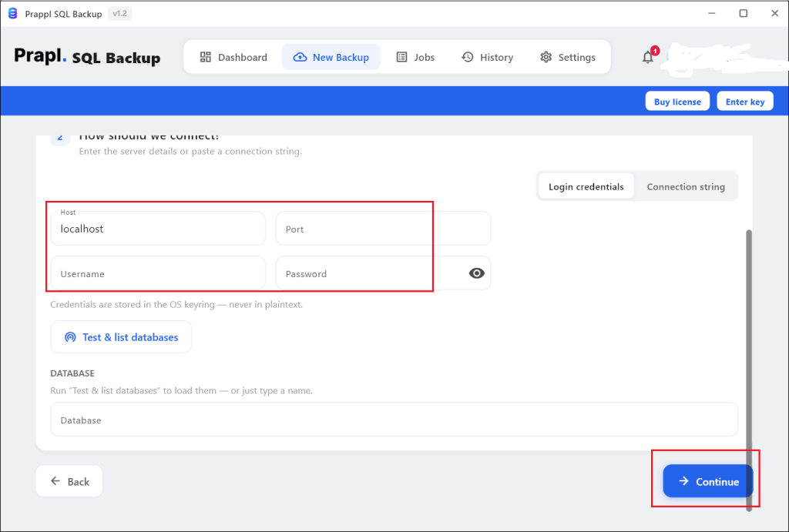This screenshot has width=789, height=532.
Task: Click the v1.2 version badge
Action: coord(119,14)
